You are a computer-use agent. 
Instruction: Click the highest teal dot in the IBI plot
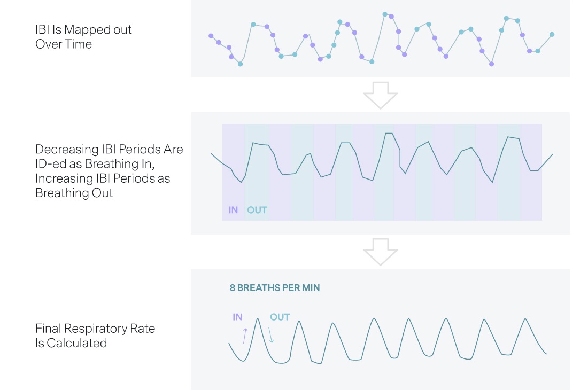pos(385,14)
